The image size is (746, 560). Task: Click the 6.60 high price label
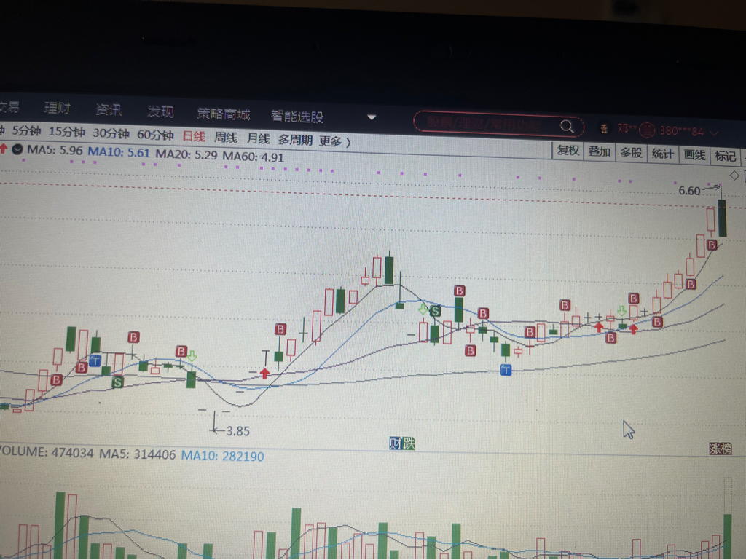point(689,191)
